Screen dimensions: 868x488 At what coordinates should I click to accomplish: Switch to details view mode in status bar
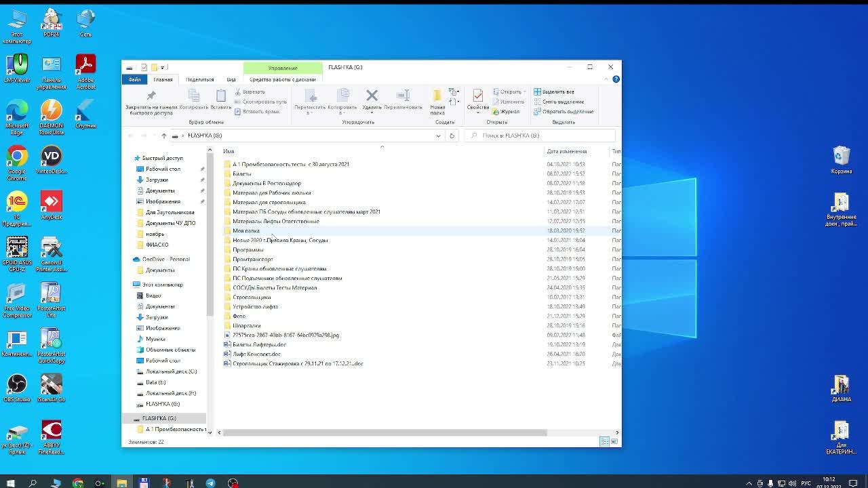coord(604,442)
